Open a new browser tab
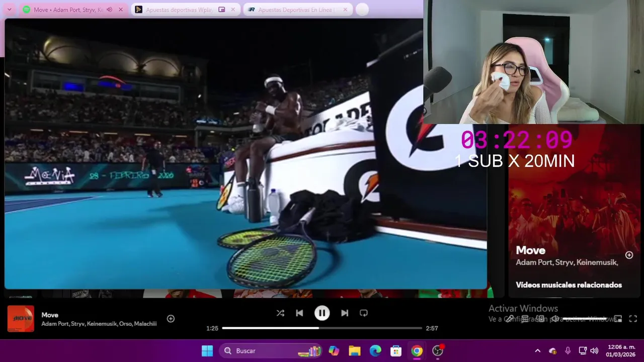This screenshot has width=644, height=362. (362, 10)
